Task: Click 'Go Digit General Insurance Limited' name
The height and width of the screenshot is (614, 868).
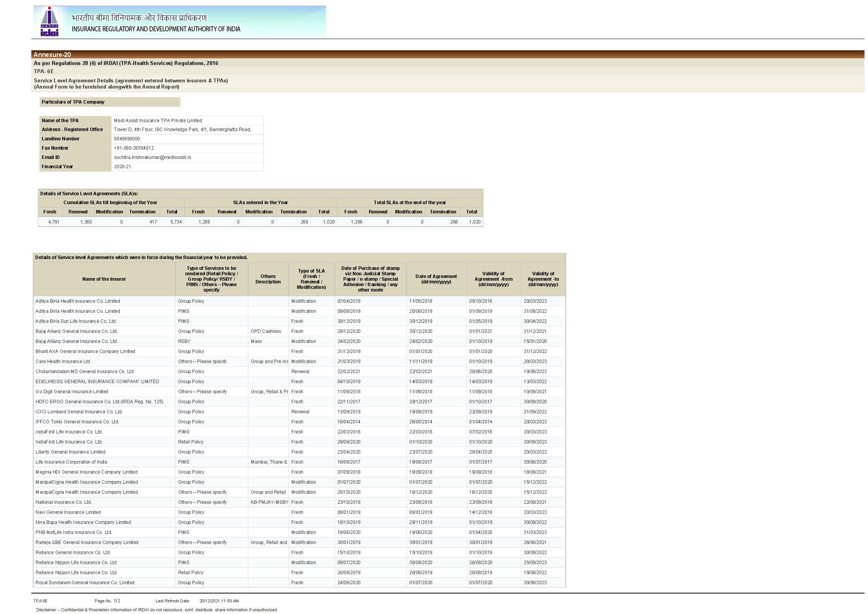Action: (71, 392)
